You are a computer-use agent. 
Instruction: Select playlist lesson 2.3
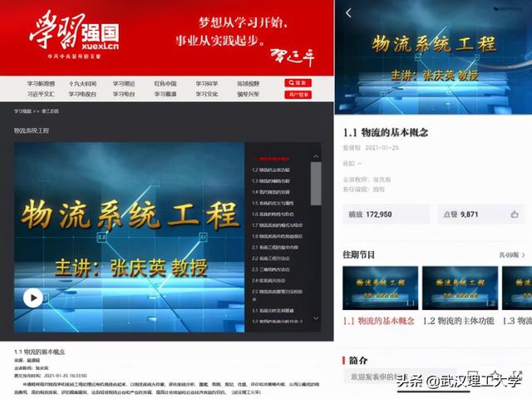271,269
